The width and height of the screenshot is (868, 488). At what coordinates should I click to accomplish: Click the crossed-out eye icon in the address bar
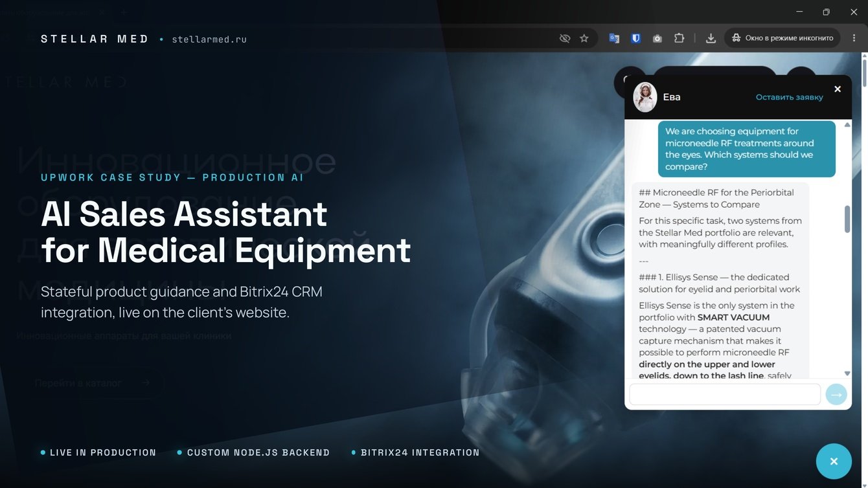click(x=565, y=39)
